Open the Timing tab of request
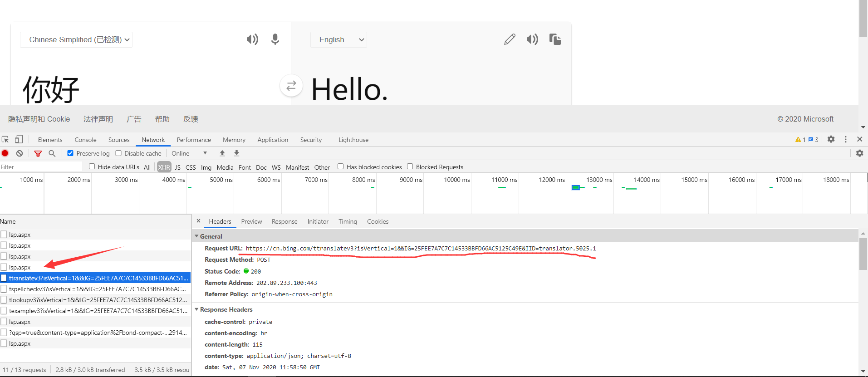Screen dimensions: 868x377 pos(348,221)
